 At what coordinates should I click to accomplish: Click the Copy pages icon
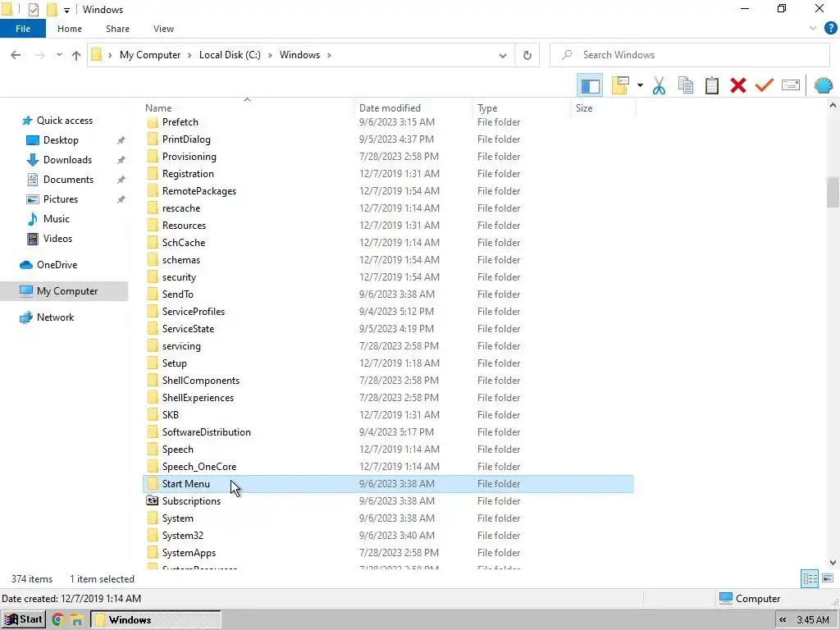[685, 85]
